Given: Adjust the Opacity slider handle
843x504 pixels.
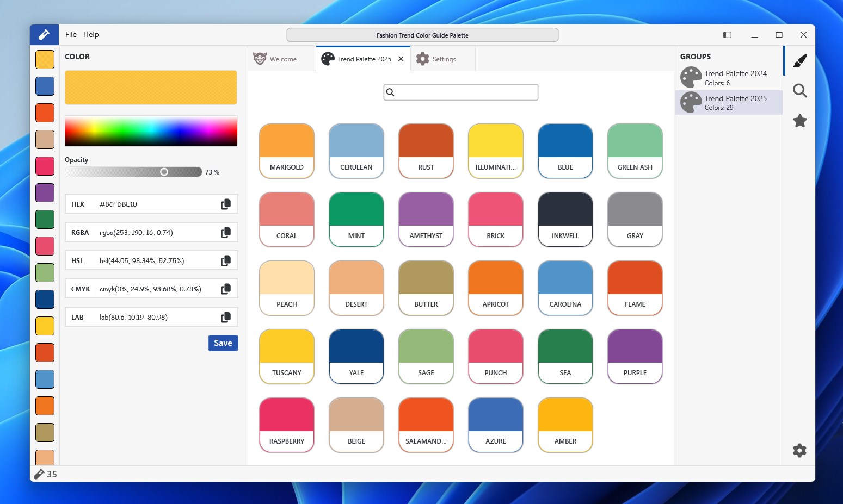Looking at the screenshot, I should tap(164, 172).
